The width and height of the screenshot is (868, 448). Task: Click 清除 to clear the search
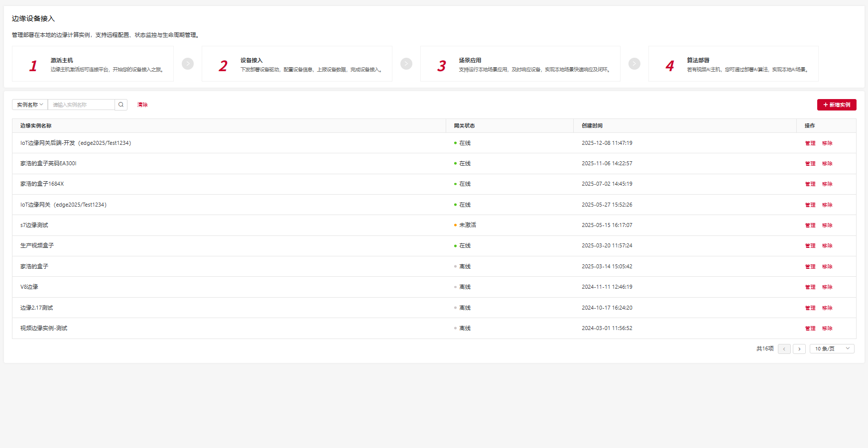tap(142, 105)
